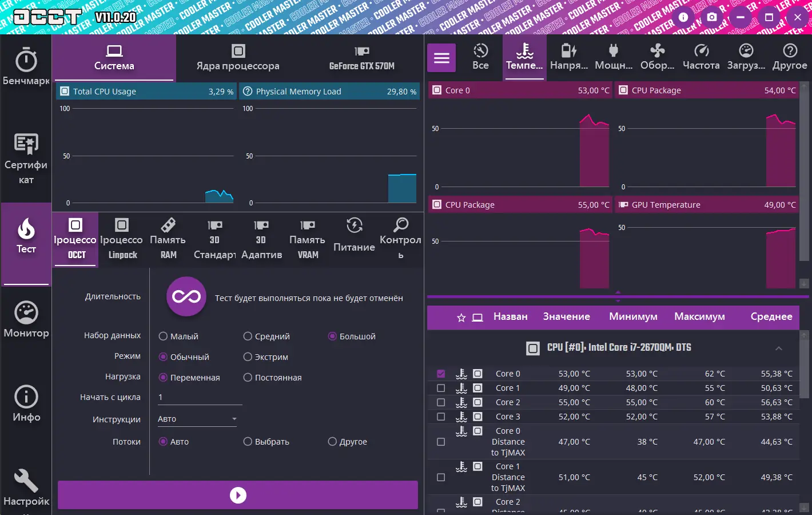This screenshot has width=812, height=515.
Task: Collapse the CPU Intel Core i7-2670QM group
Action: [778, 348]
